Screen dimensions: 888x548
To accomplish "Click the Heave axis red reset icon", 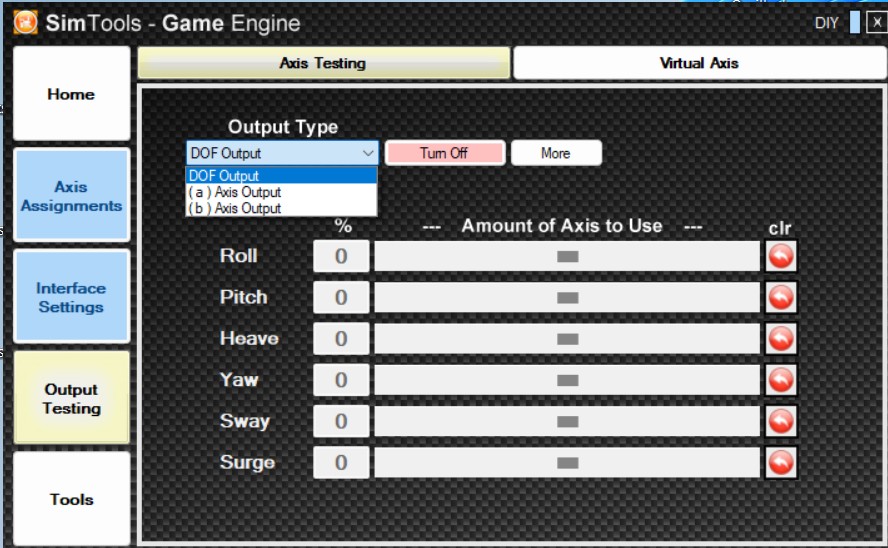I will point(781,339).
